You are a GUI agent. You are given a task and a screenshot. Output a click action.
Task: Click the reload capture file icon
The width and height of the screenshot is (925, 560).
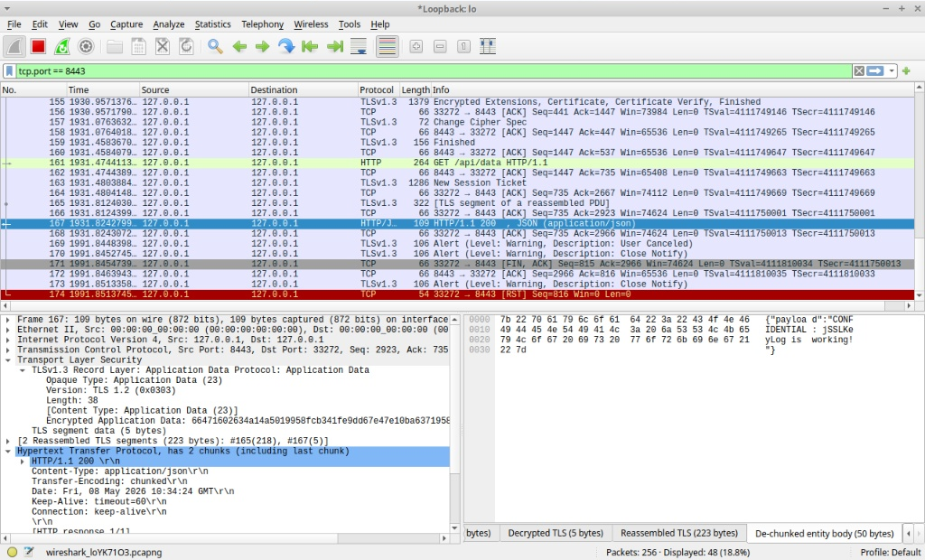(186, 47)
